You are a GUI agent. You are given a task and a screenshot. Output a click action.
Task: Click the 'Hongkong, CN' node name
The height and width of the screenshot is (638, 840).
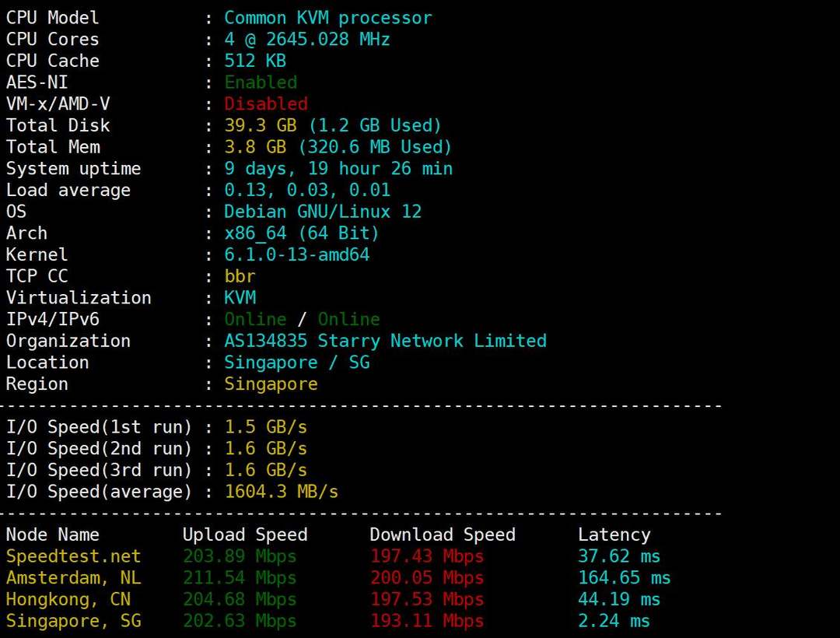[x=68, y=599]
